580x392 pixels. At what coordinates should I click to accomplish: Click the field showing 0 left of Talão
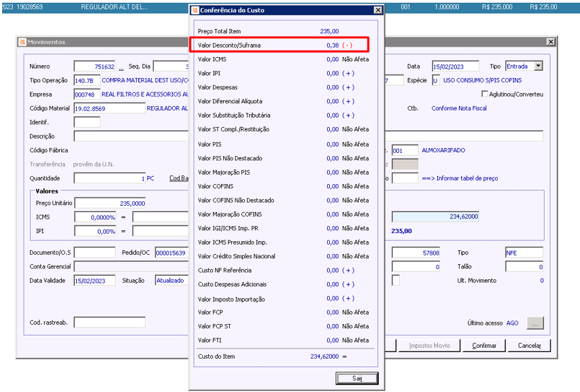(x=415, y=267)
